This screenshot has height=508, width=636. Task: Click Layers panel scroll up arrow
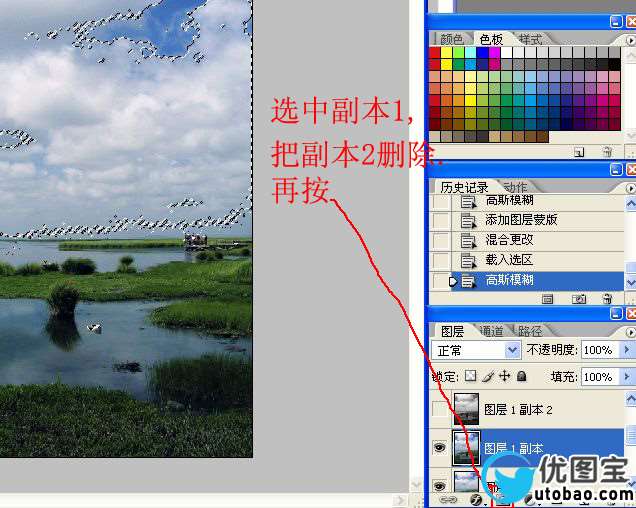(631, 398)
